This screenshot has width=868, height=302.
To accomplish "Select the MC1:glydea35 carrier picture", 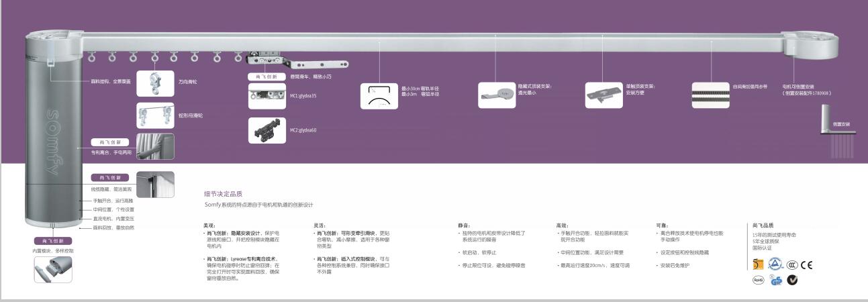I will 268,96.
